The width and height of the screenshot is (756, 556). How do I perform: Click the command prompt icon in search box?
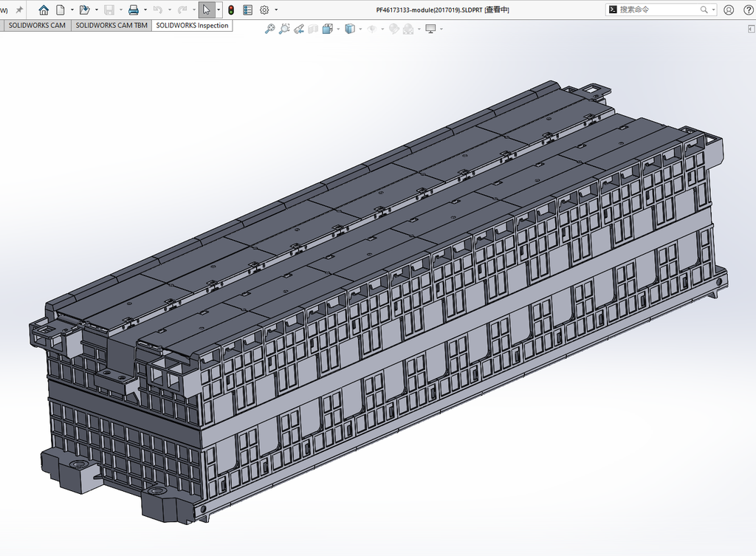[613, 10]
